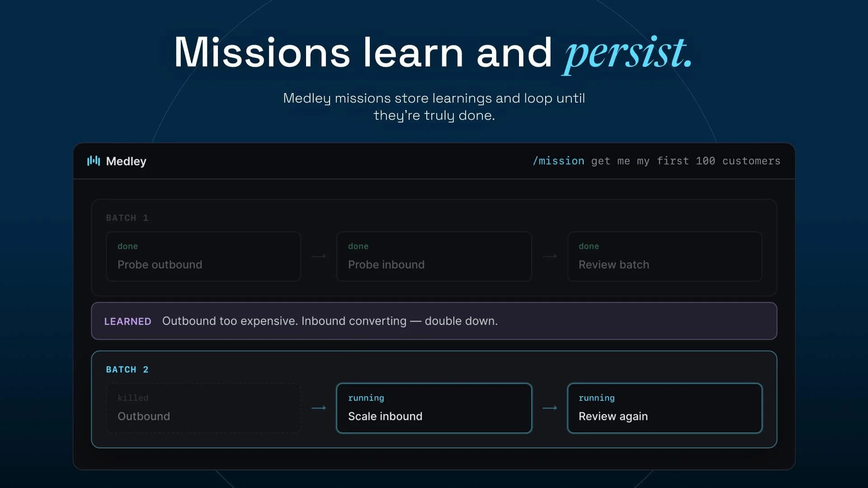Click arrow between Scale inbound and Review again
This screenshot has width=868, height=488.
[550, 408]
